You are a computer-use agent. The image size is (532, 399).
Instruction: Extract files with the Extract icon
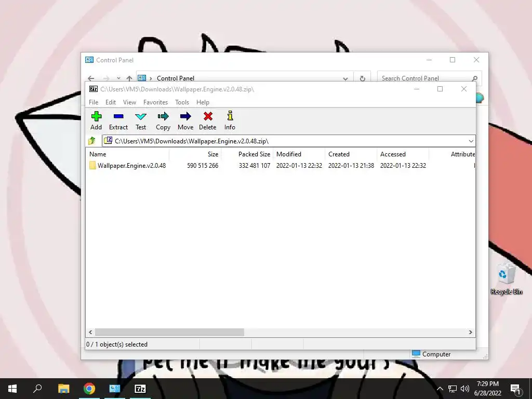tap(118, 121)
